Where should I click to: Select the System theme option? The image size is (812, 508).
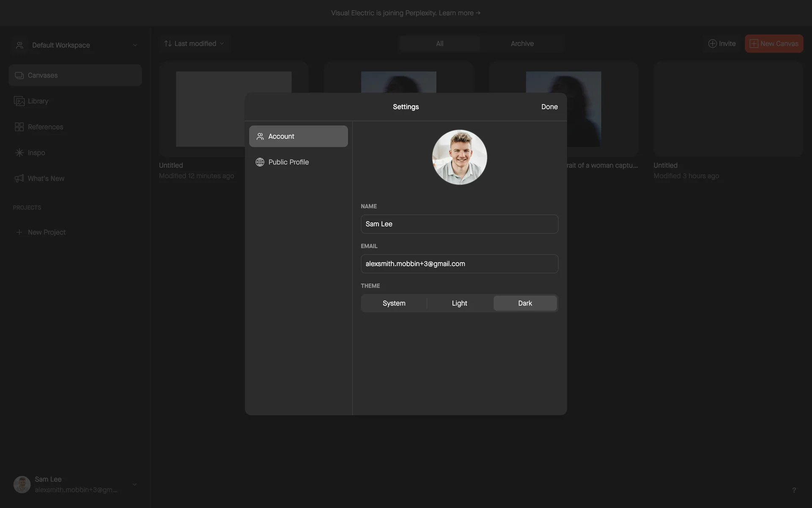(x=394, y=303)
